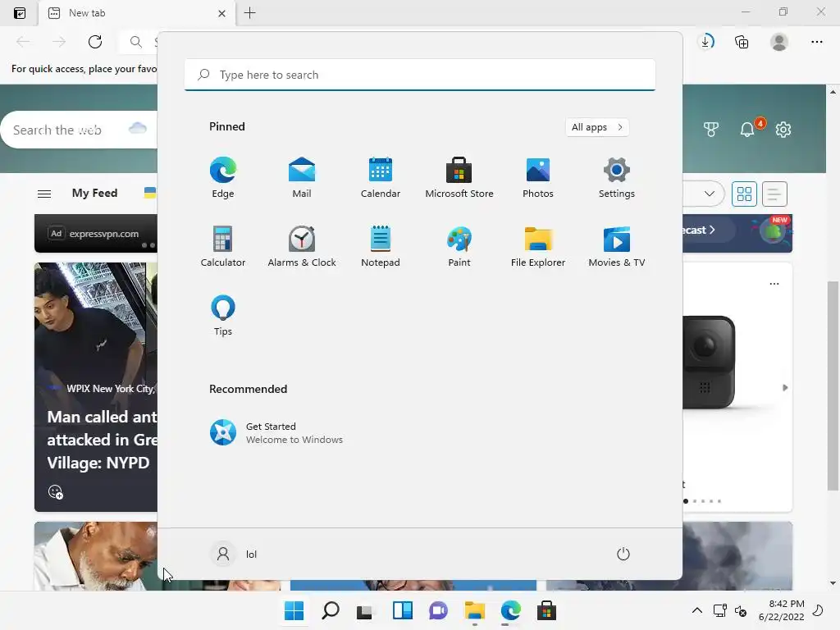Open the lol user account menu
The width and height of the screenshot is (840, 630).
tap(234, 554)
